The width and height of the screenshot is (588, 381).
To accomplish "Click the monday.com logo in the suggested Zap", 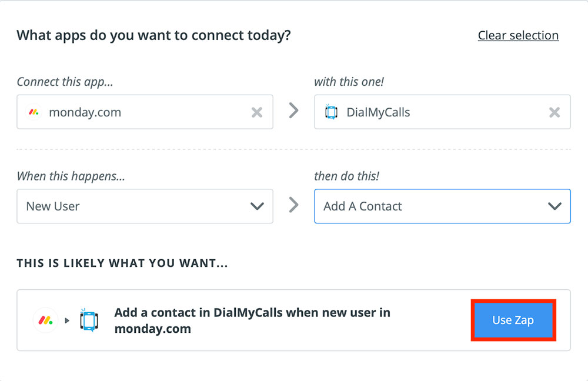I will [45, 320].
